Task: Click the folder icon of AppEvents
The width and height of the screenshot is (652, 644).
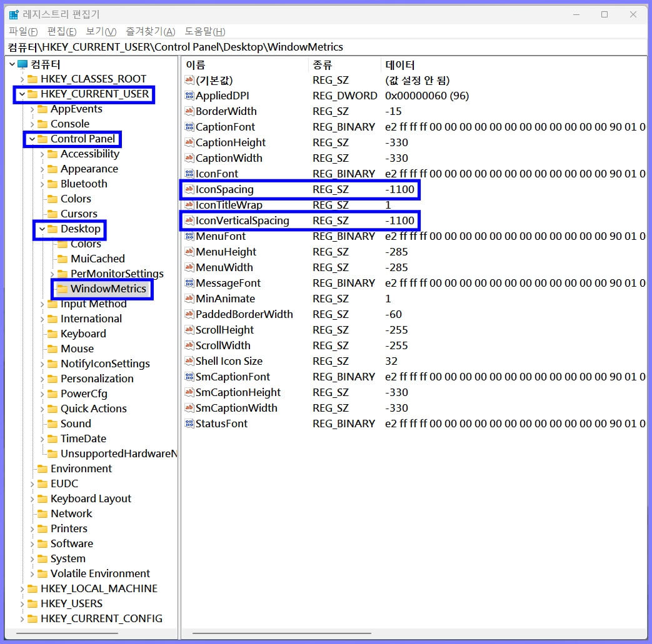Action: (x=43, y=109)
